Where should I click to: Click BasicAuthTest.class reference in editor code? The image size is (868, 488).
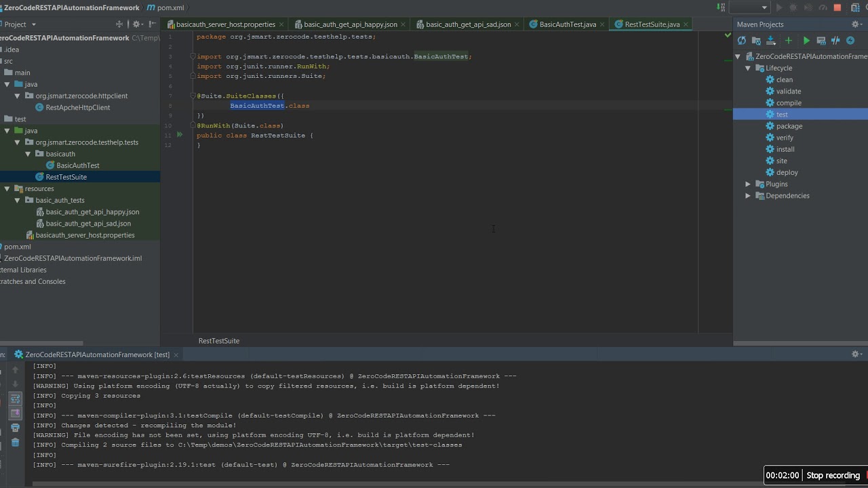[269, 106]
